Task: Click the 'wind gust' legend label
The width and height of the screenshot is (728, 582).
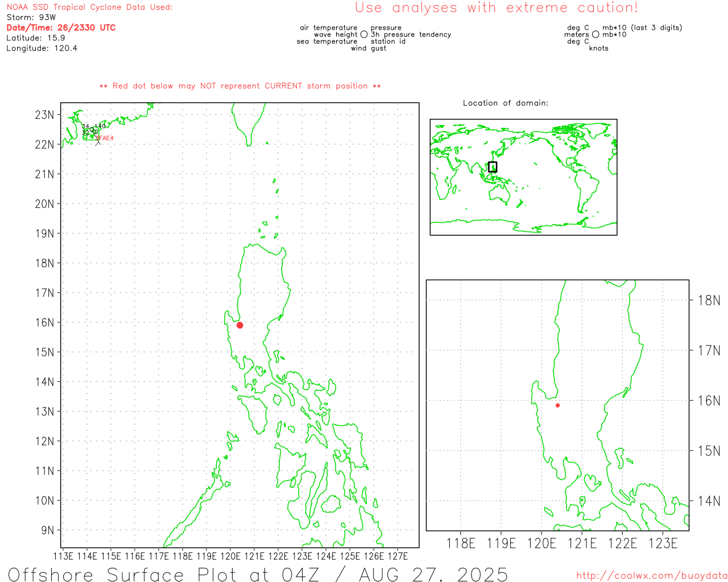Action: (369, 48)
